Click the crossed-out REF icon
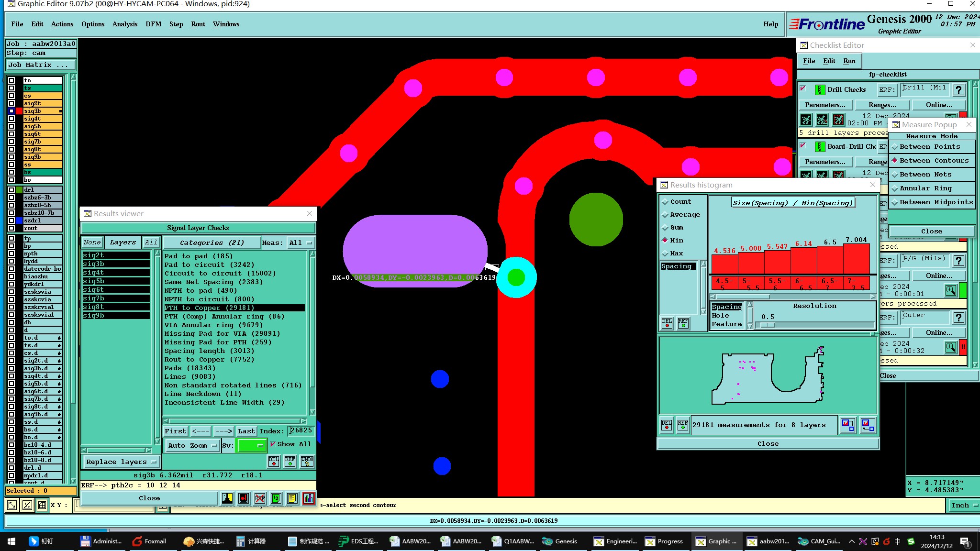 pyautogui.click(x=259, y=498)
